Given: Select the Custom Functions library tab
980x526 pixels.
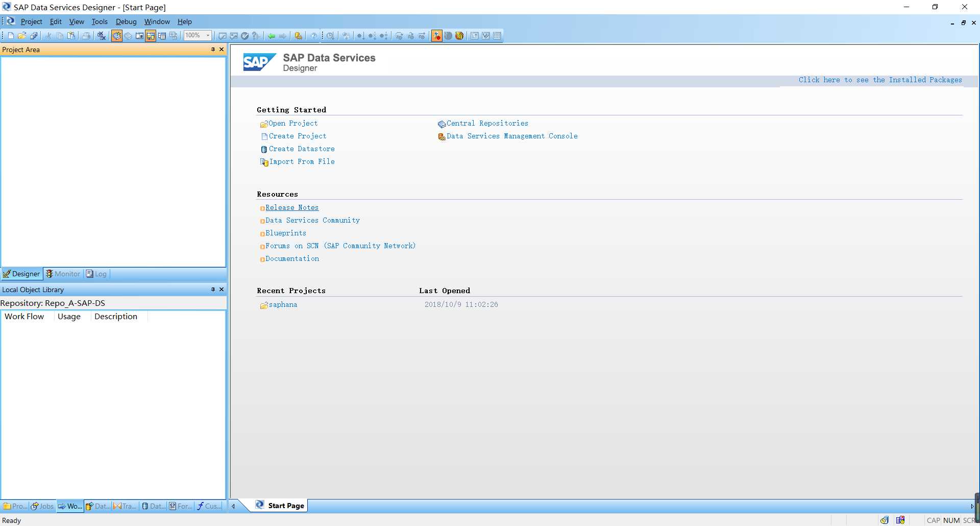Looking at the screenshot, I should pyautogui.click(x=209, y=506).
